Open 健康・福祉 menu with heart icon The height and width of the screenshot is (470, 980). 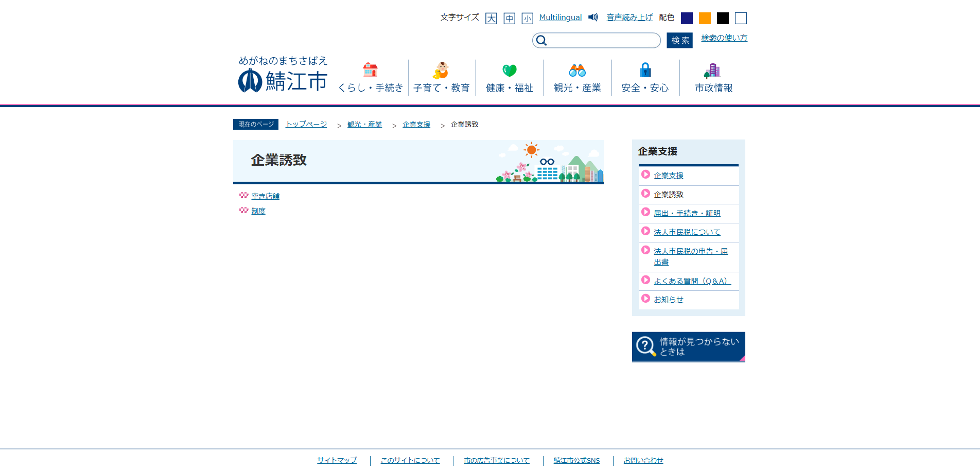pyautogui.click(x=510, y=78)
